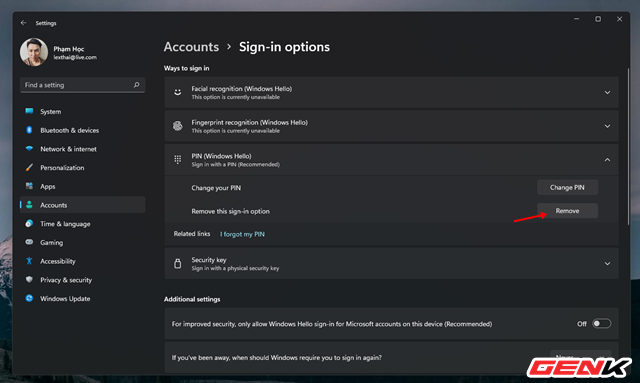640x383 pixels.
Task: Click the Gaming controller icon
Action: (x=29, y=242)
